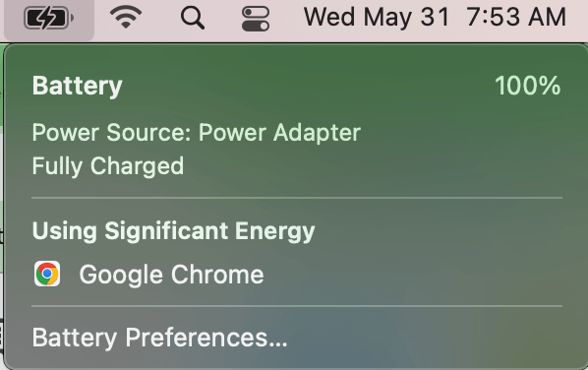Click Power Source: Power Adapter line
This screenshot has height=370, width=588.
point(197,133)
